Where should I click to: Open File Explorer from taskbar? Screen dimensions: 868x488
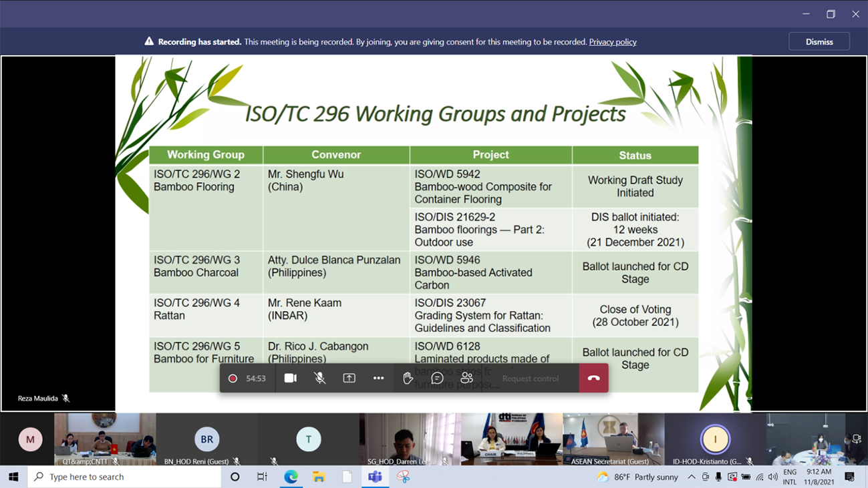pos(319,477)
